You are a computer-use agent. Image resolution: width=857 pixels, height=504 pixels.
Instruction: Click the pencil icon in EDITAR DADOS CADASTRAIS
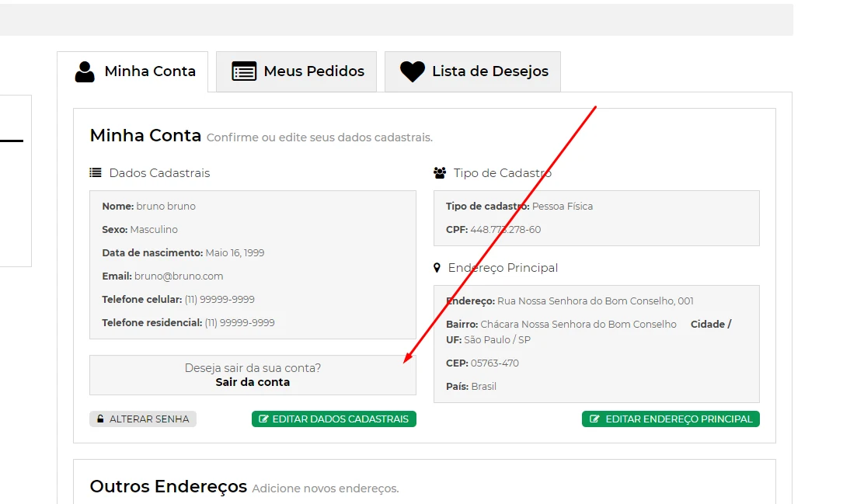coord(263,419)
